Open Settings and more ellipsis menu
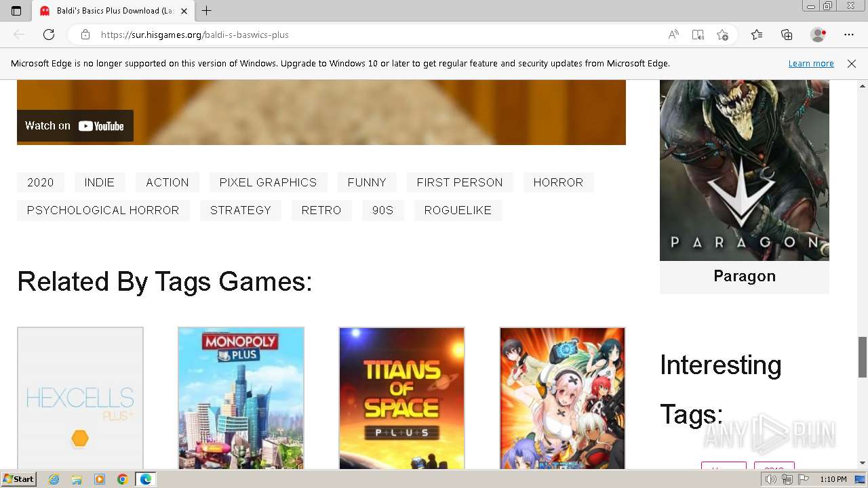Image resolution: width=868 pixels, height=488 pixels. click(x=849, y=35)
